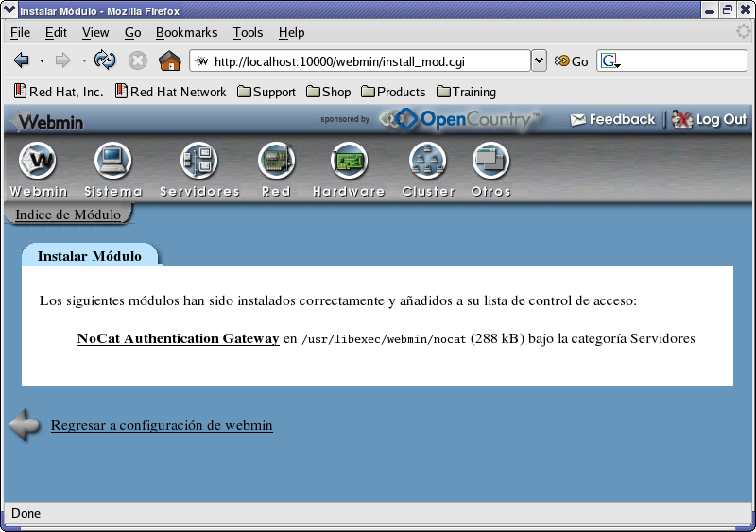
Task: Open the Bookmarks menu
Action: pyautogui.click(x=186, y=32)
